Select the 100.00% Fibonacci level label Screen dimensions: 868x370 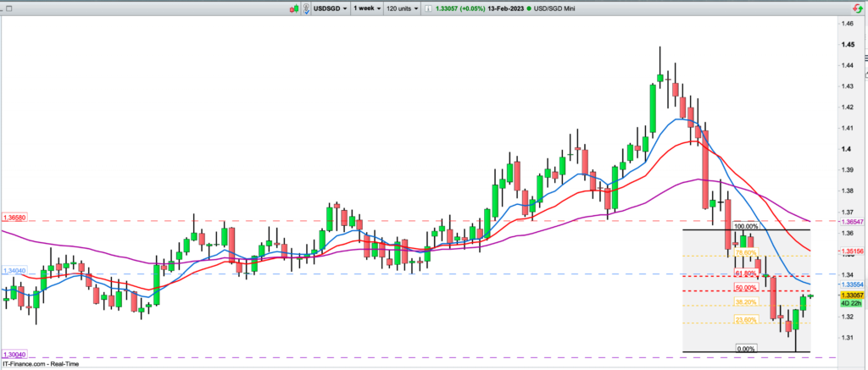[x=746, y=227]
